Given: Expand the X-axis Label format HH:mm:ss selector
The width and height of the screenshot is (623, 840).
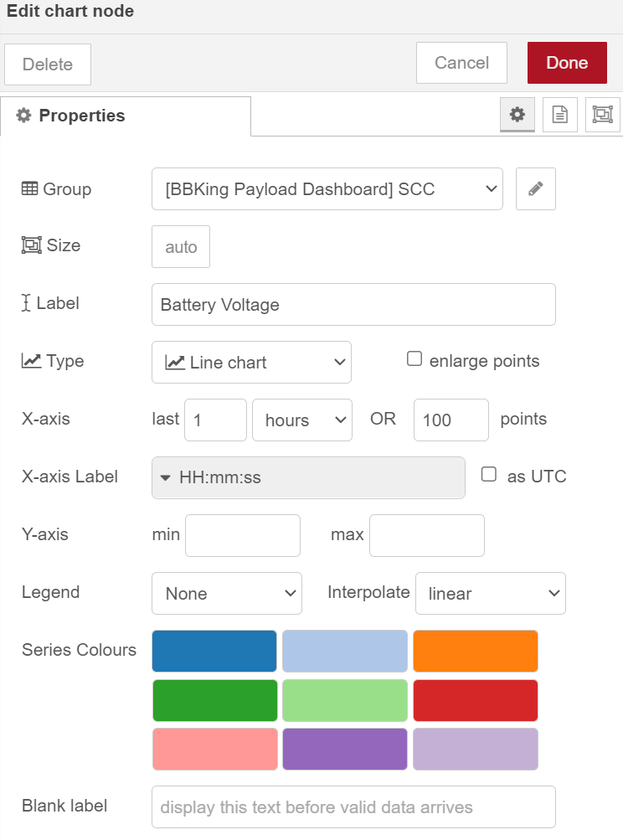Looking at the screenshot, I should click(x=308, y=477).
